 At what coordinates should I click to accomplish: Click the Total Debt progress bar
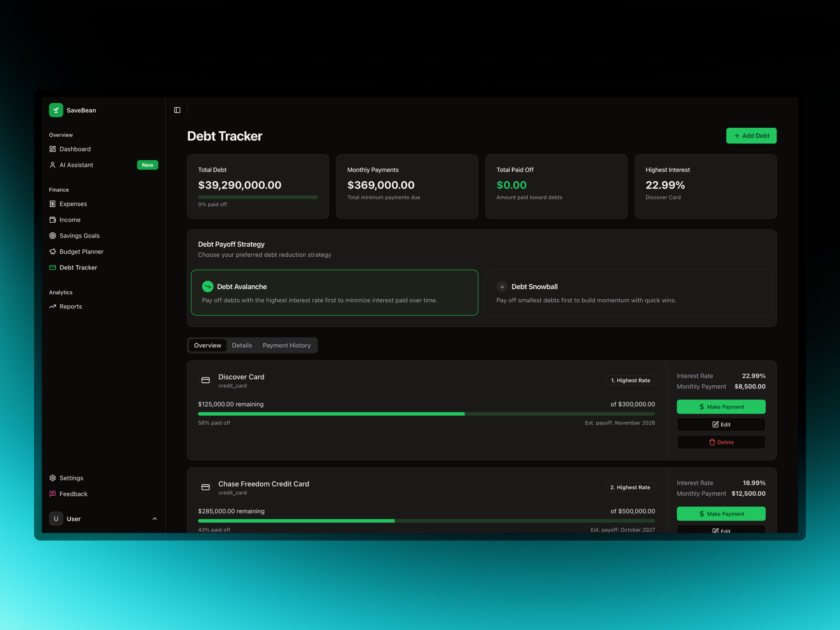click(258, 197)
